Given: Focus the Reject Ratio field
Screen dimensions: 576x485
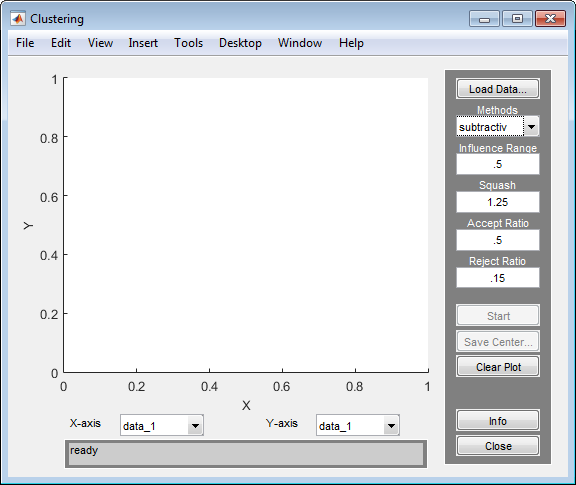Looking at the screenshot, I should [498, 278].
